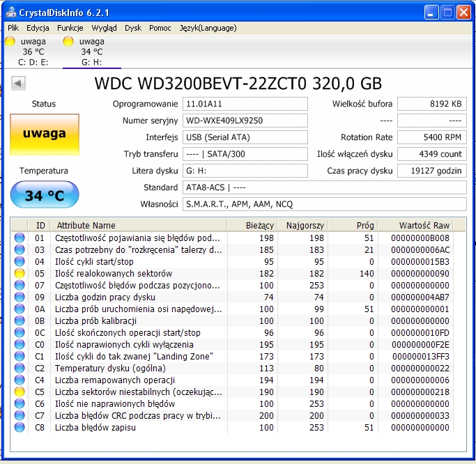The height and width of the screenshot is (464, 476).
Task: Click blue status icon of attribute 09
Action: (x=20, y=297)
